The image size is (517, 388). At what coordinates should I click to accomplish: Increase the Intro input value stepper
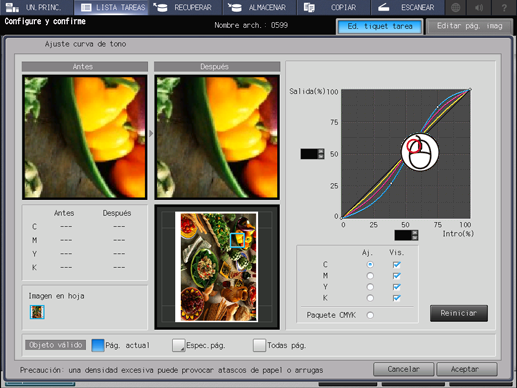pos(414,233)
